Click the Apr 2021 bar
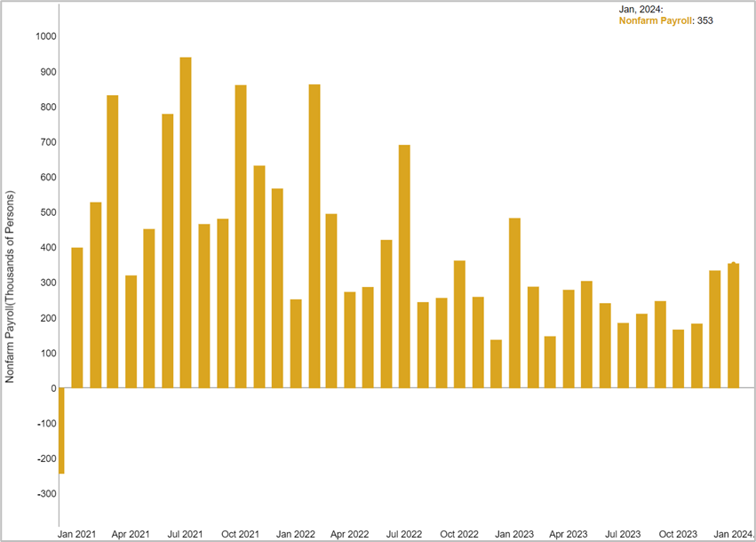The width and height of the screenshot is (756, 542). tap(131, 331)
